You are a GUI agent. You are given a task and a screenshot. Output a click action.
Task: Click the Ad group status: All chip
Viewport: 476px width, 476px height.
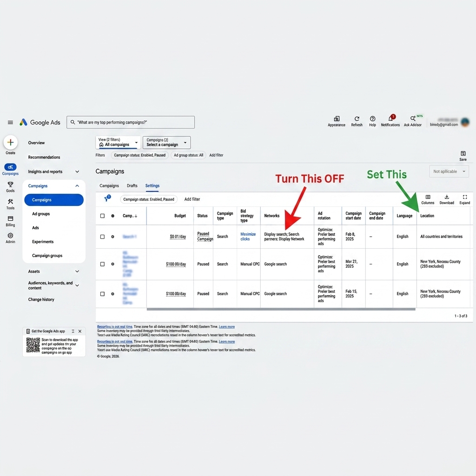[189, 155]
